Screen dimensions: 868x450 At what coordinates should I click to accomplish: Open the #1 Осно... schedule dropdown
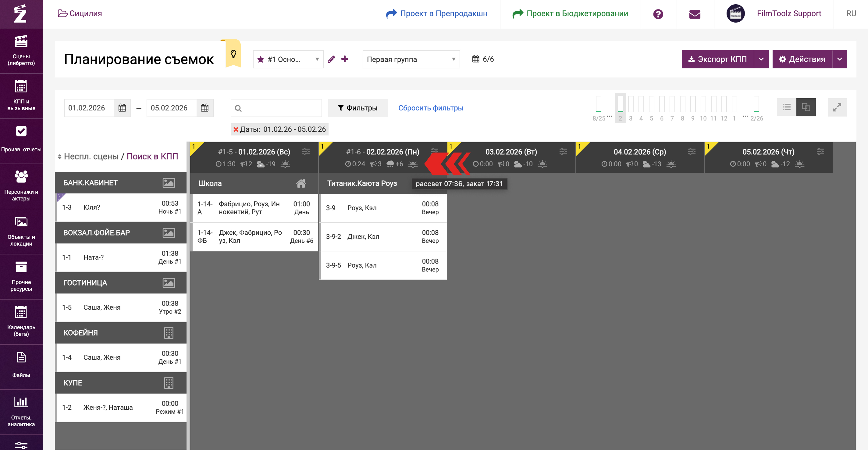(x=288, y=59)
